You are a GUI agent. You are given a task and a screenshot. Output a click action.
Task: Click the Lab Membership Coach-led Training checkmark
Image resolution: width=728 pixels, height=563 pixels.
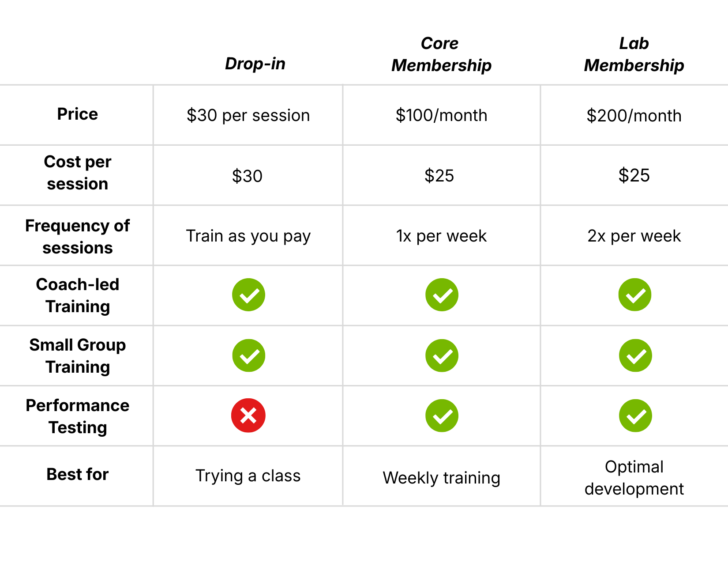tap(635, 295)
